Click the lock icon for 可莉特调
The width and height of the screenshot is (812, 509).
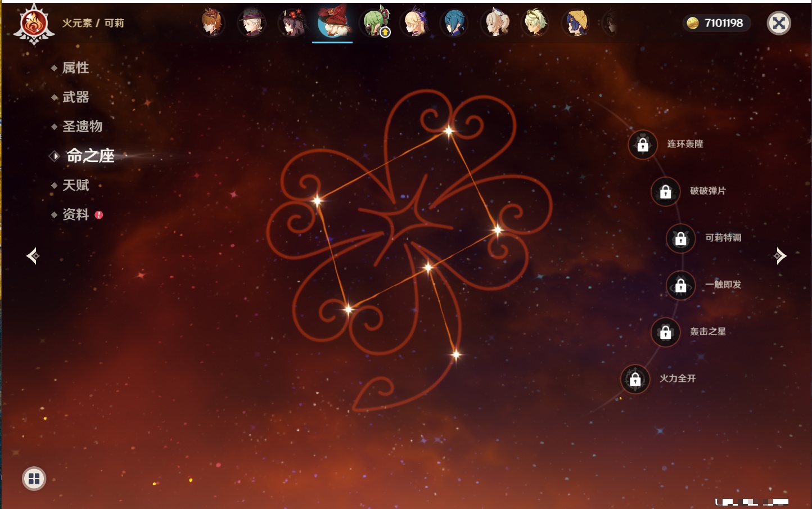tap(680, 238)
